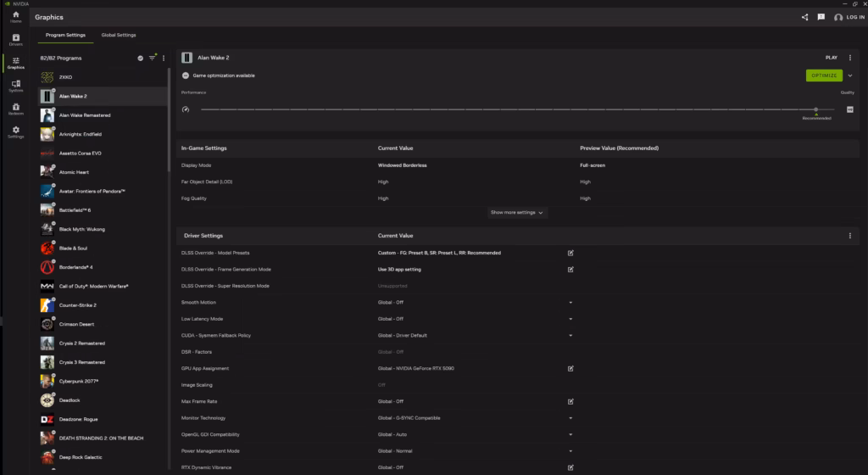
Task: Click the LOG IN account button
Action: coord(849,17)
